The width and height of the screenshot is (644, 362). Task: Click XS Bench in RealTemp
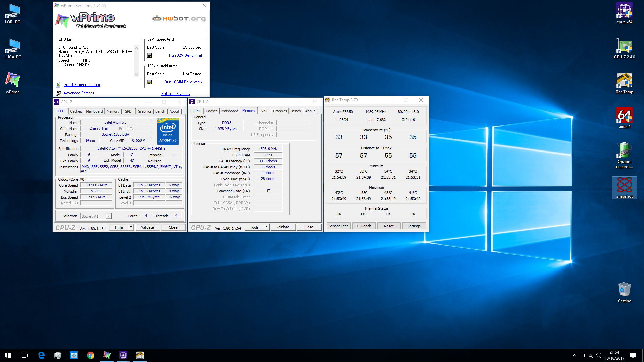click(x=364, y=226)
